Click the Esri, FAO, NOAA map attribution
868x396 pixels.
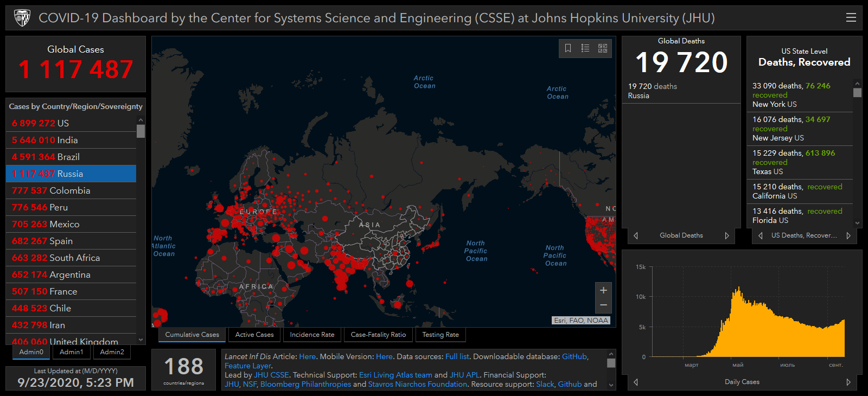point(581,321)
